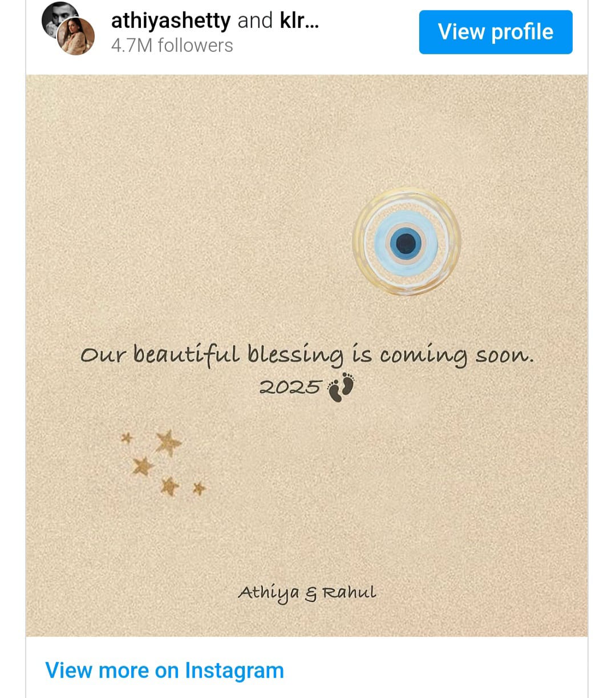Screen dimensions: 616x698
Task: Click the word "and" between usernames
Action: click(255, 21)
